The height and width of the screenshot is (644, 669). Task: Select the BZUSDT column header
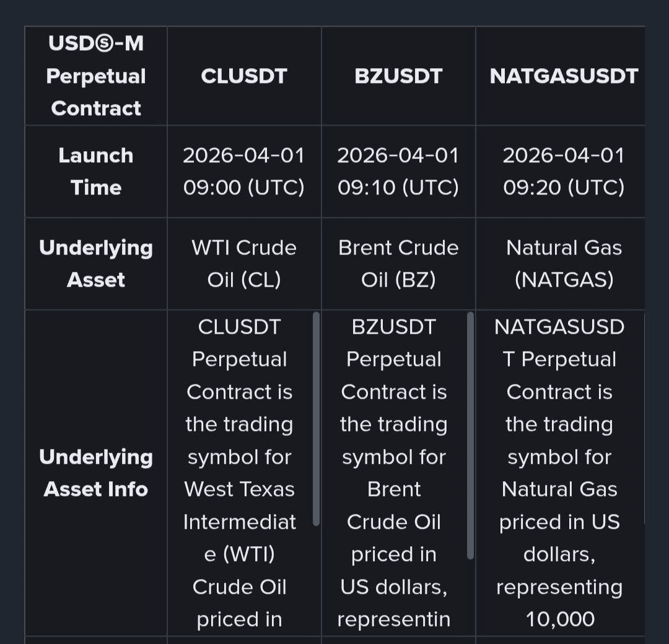(398, 76)
